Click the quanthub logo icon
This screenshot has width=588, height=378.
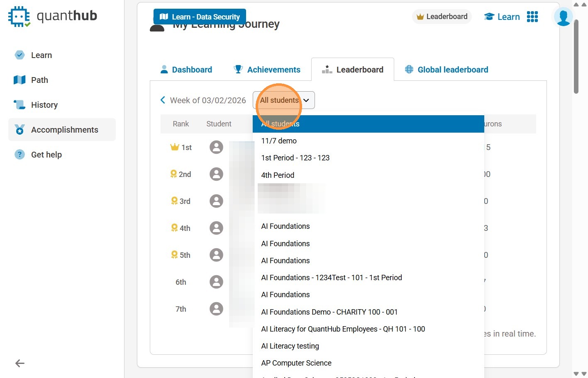click(19, 17)
